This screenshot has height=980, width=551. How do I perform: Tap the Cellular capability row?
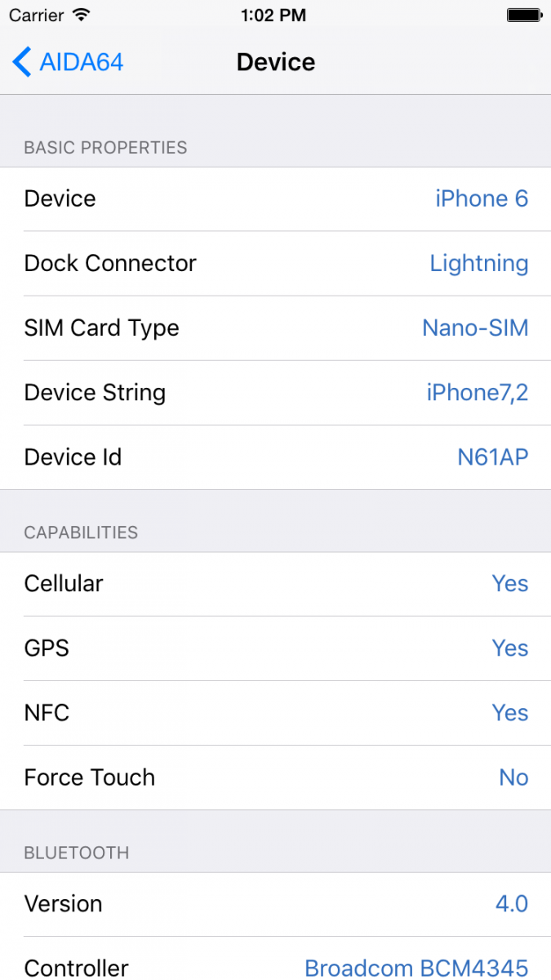tap(275, 584)
